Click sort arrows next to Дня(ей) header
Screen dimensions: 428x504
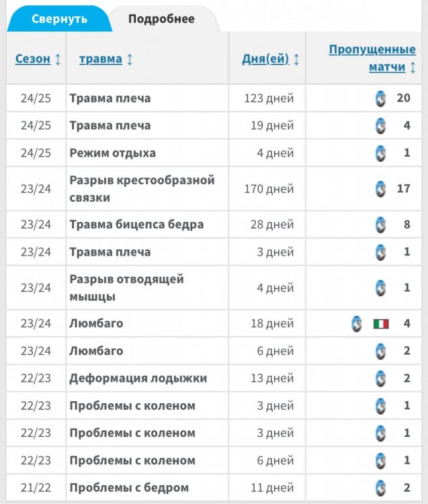click(x=296, y=59)
